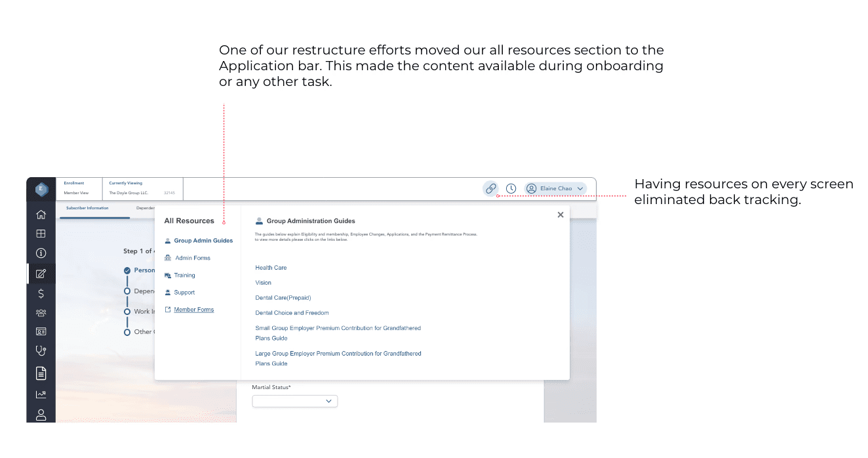Image resolution: width=868 pixels, height=458 pixels.
Task: Open Large Group Employer Premium Contribution guide
Action: click(x=338, y=358)
